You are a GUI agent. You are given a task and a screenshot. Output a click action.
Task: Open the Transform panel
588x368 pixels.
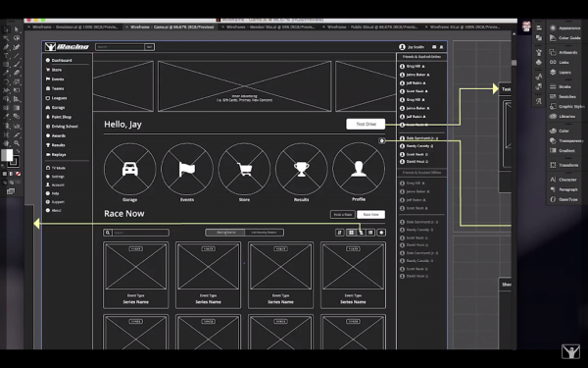pos(564,165)
